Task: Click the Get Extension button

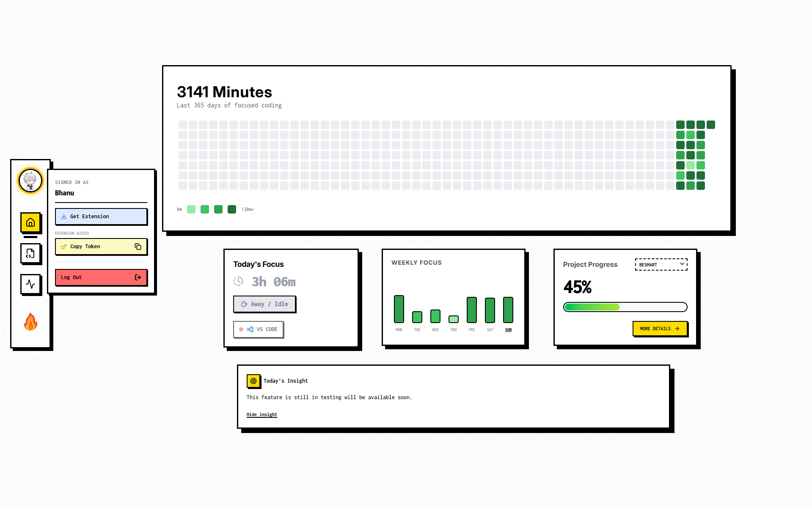Action: pos(101,217)
